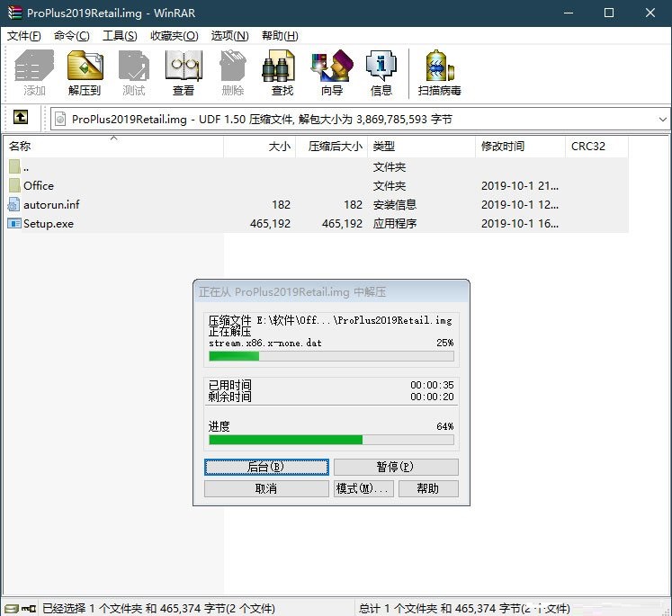Click status bar total (总计) summary
Viewport: 672px width, 616px height.
(x=464, y=608)
